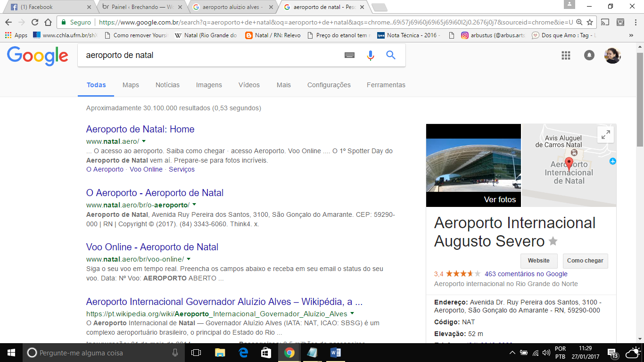Viewport: 644px width, 362px height.
Task: Open Apps shortcut in bookmarks bar
Action: click(17, 35)
